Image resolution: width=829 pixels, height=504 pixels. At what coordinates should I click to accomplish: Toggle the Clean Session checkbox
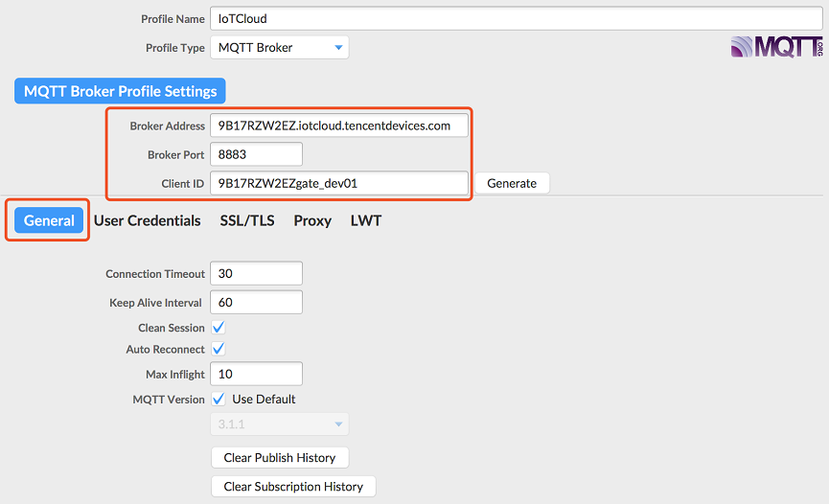pos(219,328)
